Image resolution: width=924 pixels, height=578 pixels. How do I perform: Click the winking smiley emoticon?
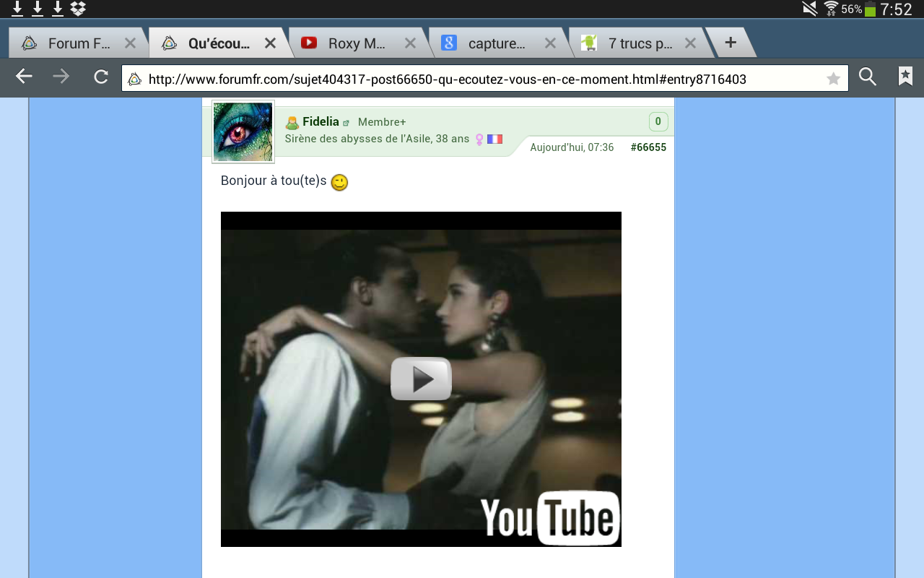tap(339, 183)
